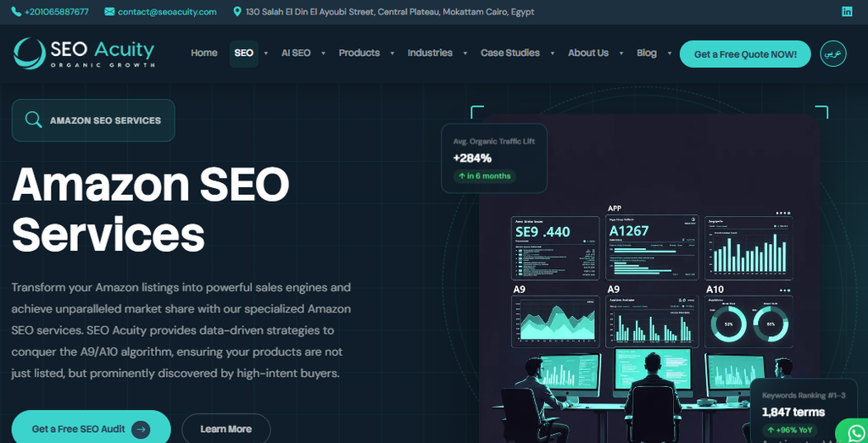Click the A1267 dashboard panel

[x=652, y=248]
